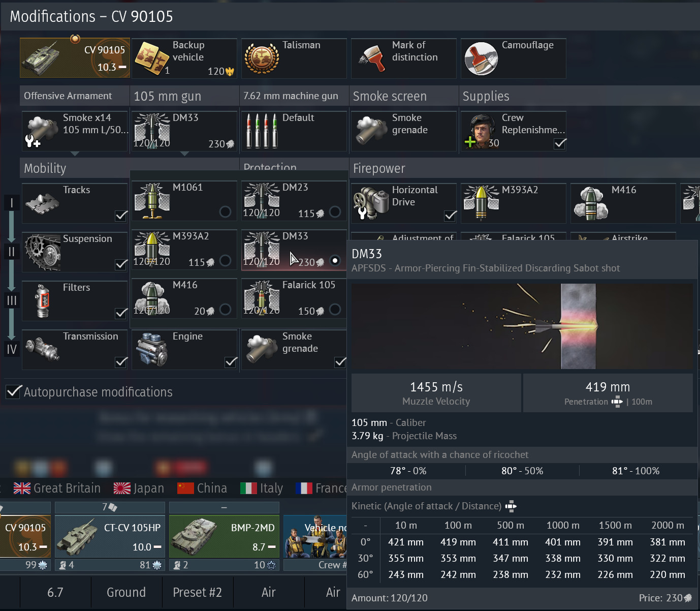Toggle the Suspension checkbox
Screen dimensions: 700x611
coord(121,265)
